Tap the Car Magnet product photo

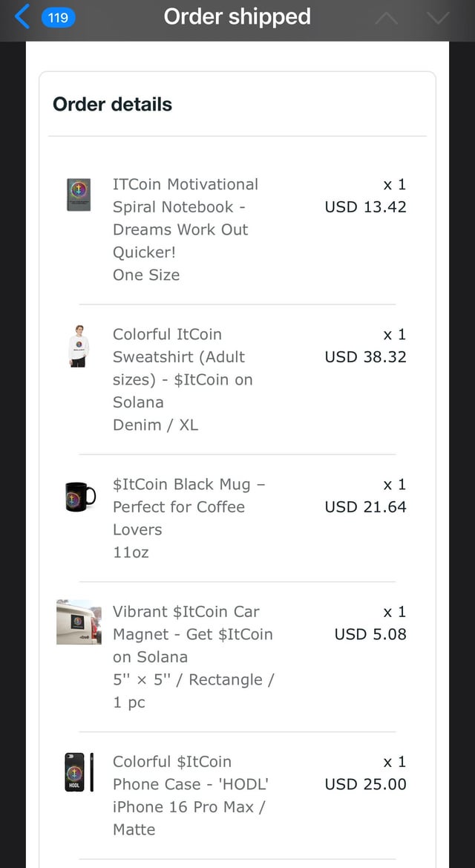pyautogui.click(x=79, y=622)
